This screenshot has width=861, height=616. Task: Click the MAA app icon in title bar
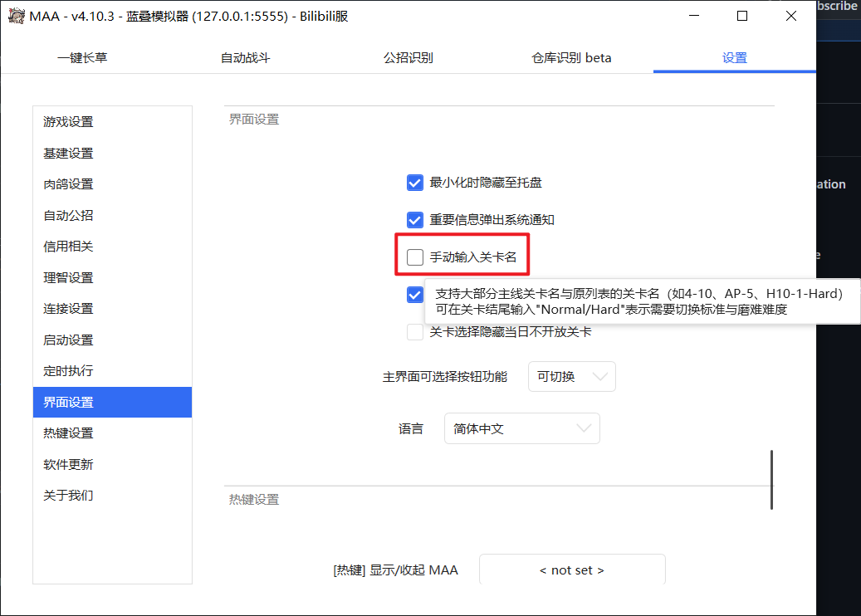[x=17, y=16]
